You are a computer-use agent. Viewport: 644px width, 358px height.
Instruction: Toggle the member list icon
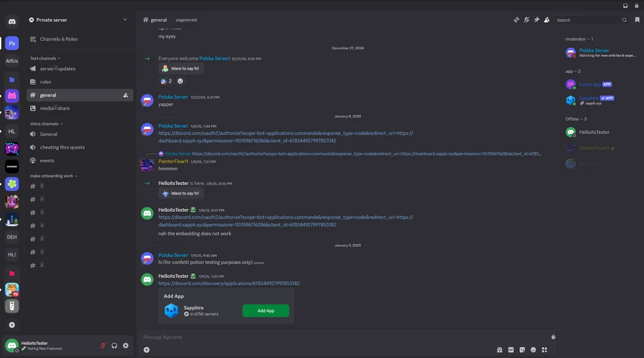547,20
